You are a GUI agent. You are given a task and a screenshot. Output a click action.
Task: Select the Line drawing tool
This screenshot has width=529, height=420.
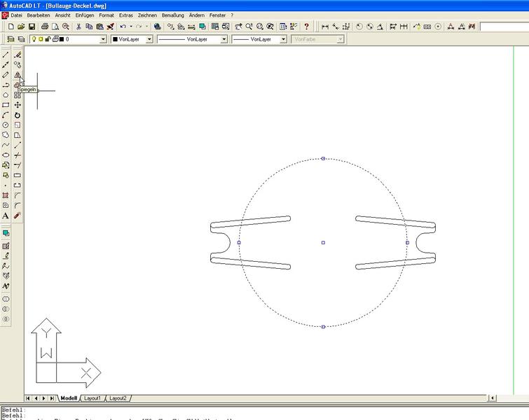click(6, 55)
